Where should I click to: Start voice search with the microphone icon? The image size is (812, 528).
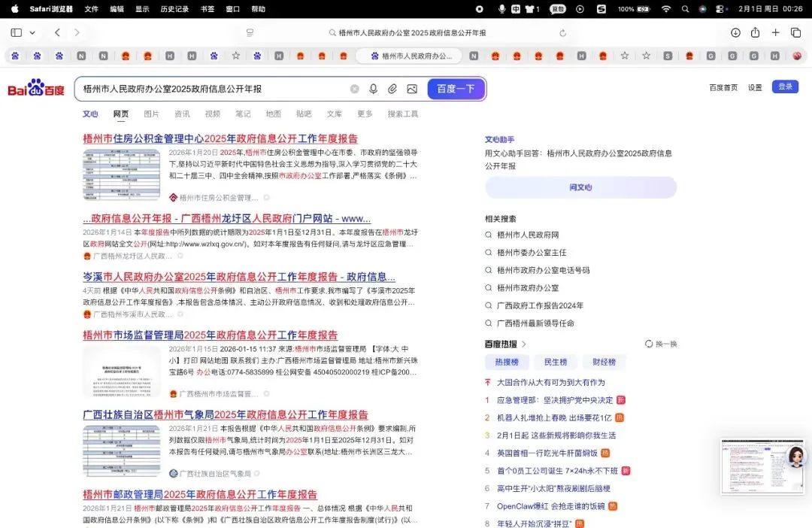(374, 89)
